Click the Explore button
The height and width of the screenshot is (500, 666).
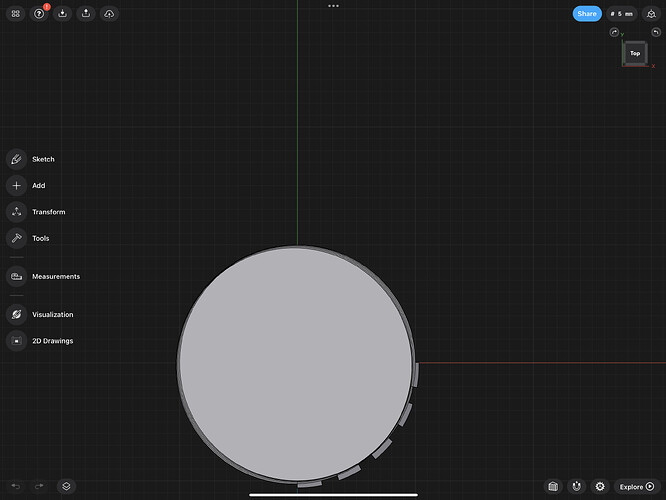(x=637, y=486)
